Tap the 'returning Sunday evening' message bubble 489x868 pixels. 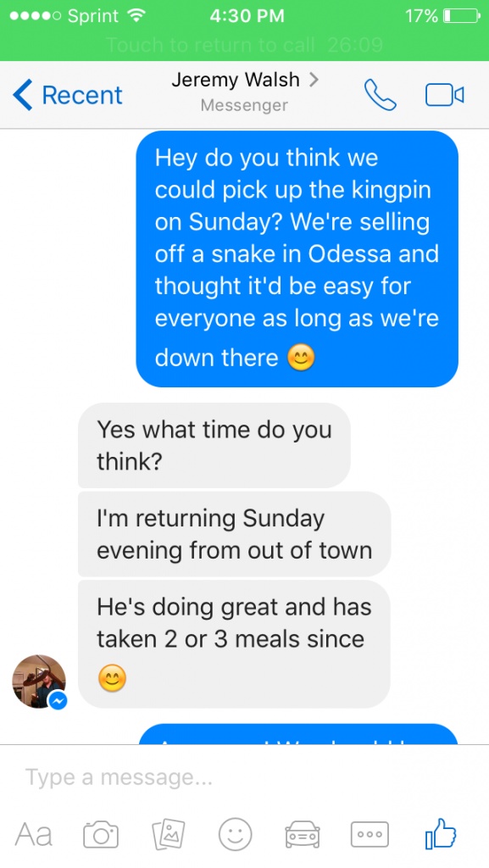(234, 534)
